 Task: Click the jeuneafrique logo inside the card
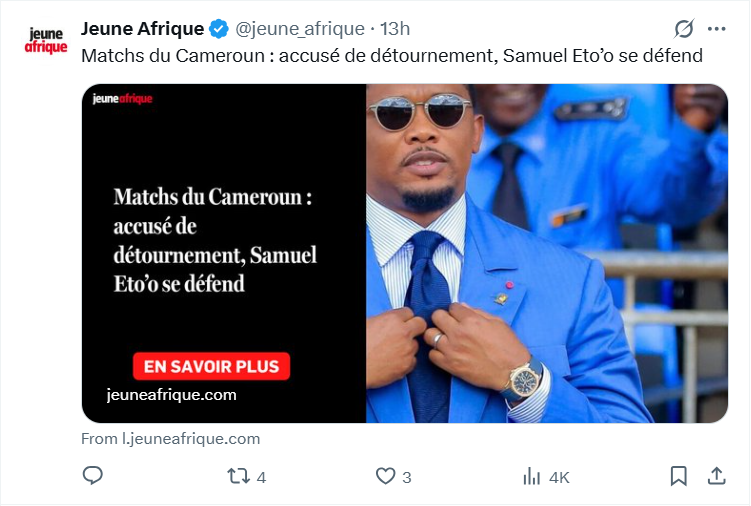coord(122,99)
